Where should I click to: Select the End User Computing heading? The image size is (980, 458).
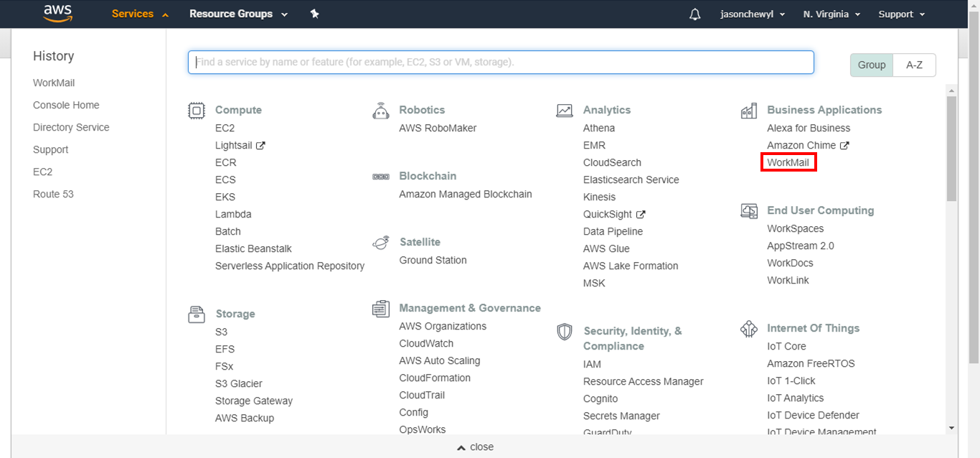coord(821,211)
